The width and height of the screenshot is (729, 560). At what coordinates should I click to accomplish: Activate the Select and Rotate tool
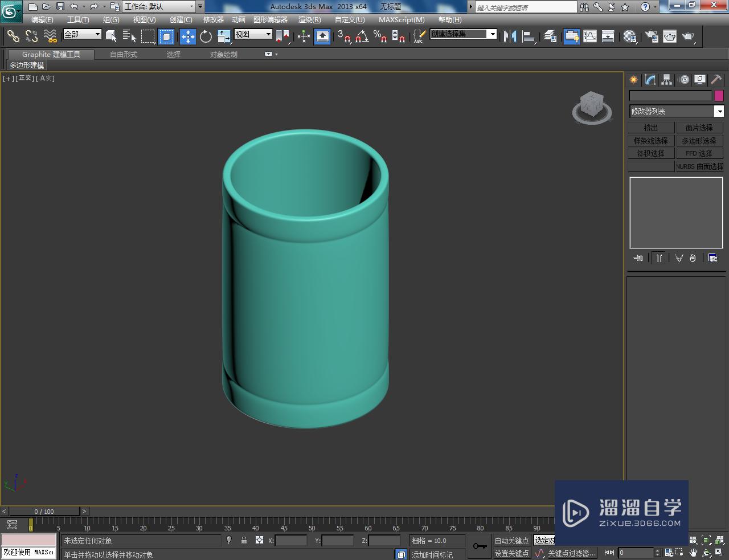[206, 36]
